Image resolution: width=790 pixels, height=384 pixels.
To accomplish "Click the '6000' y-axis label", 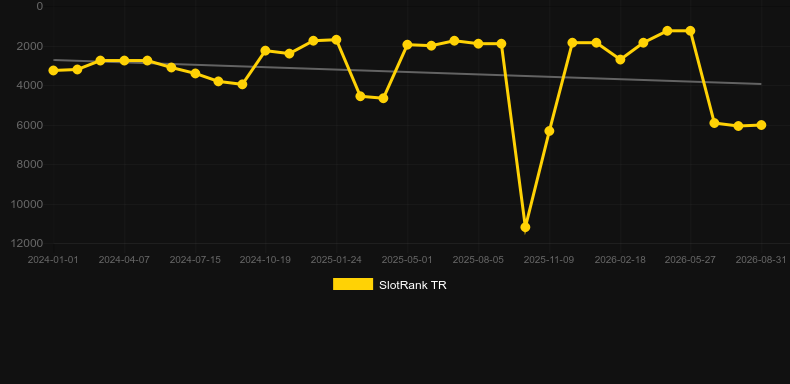I will 30,125.
